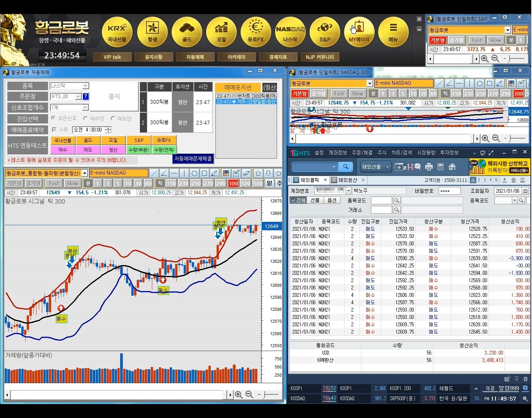Select the 매도만 radio option
The height and width of the screenshot is (418, 532).
tap(113, 118)
